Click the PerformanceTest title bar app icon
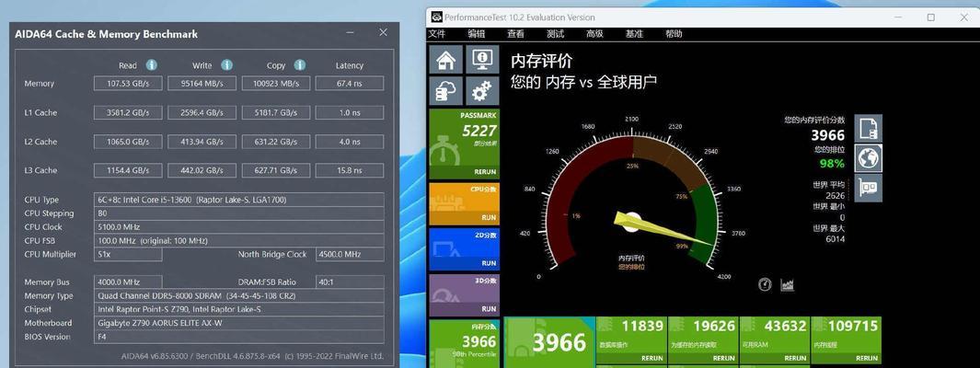Screen dimensions: 980x368 click(437, 17)
